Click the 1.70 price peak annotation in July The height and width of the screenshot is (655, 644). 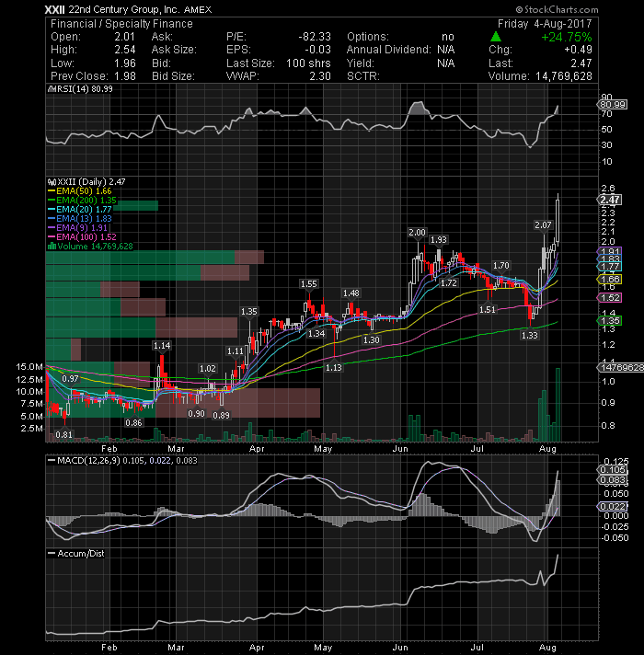click(x=500, y=266)
